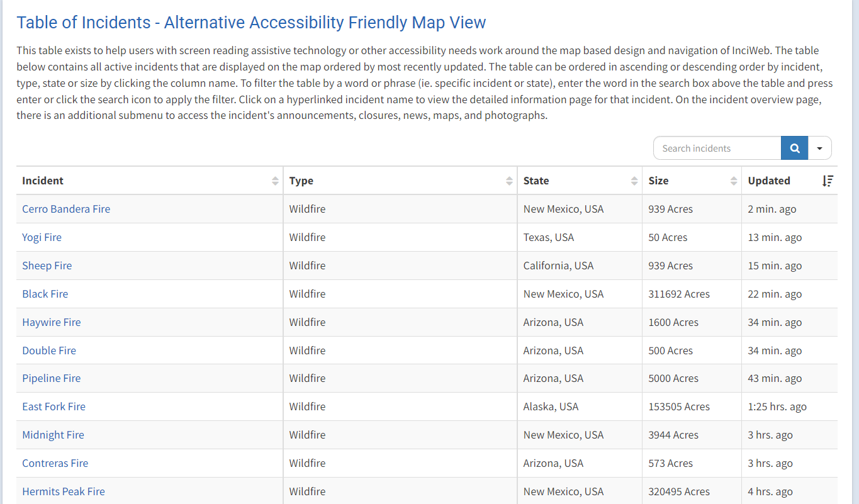Select the '15 min. ago' updated cell

[790, 266]
